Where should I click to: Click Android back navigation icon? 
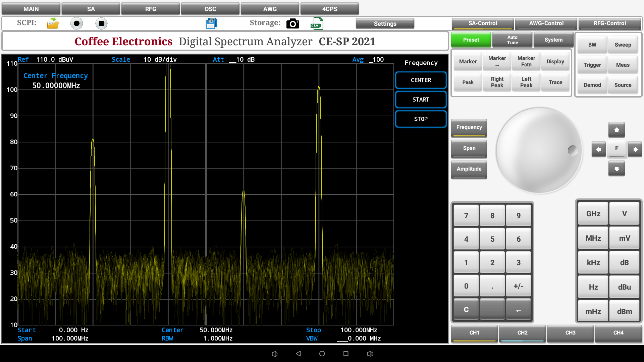298,354
